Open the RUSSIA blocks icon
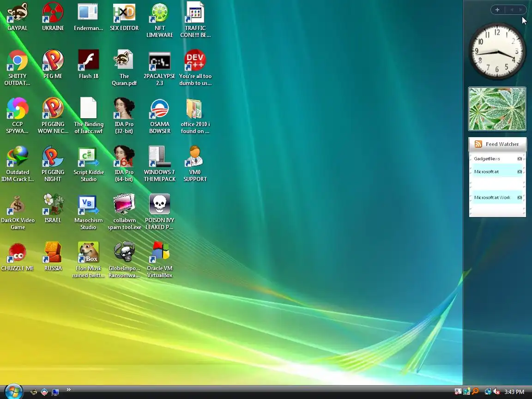This screenshot has height=399, width=532. click(53, 257)
